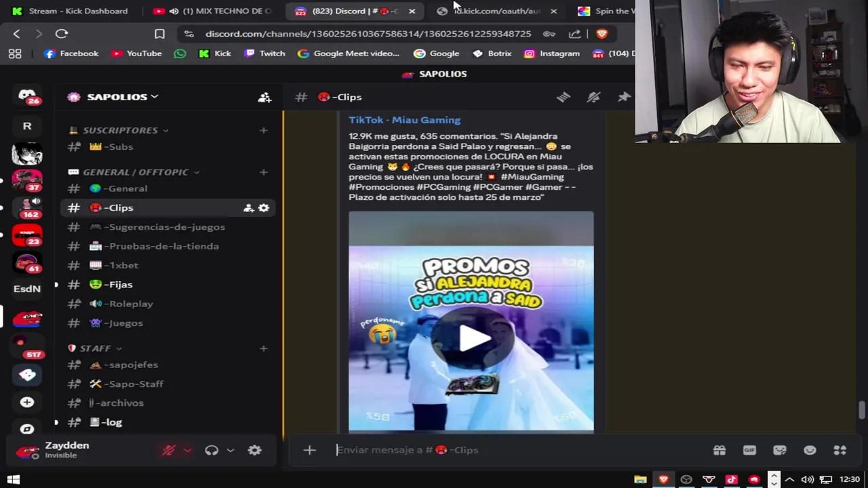Open the -Subs channel
This screenshot has height=488, width=868.
tap(169, 147)
